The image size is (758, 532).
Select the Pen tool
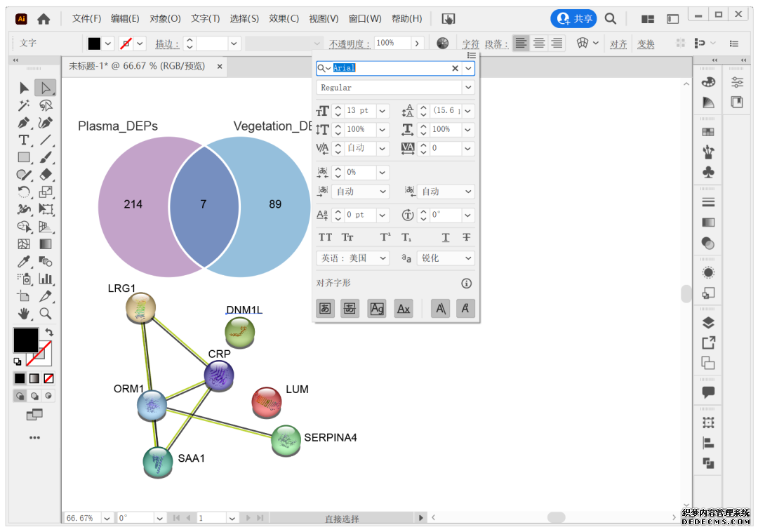click(x=24, y=123)
